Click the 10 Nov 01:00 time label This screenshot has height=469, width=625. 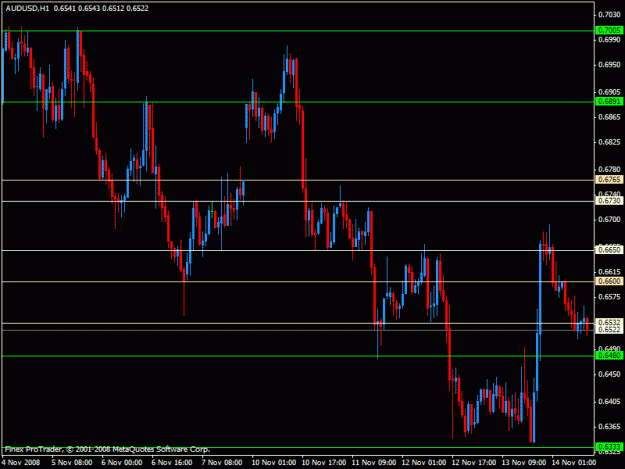click(274, 462)
